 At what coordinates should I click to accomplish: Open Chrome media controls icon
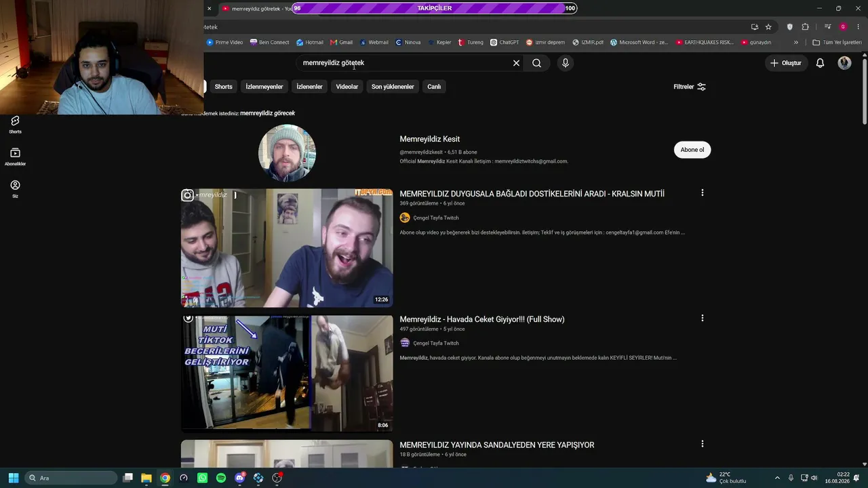828,27
